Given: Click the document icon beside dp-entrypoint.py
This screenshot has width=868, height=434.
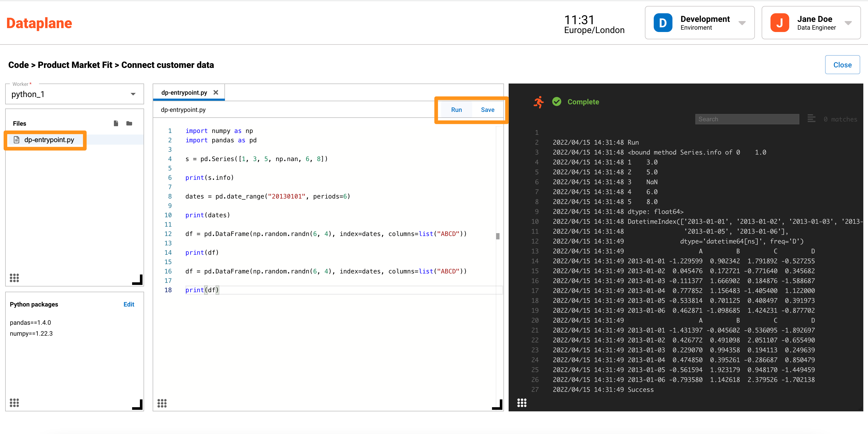Looking at the screenshot, I should [x=16, y=140].
